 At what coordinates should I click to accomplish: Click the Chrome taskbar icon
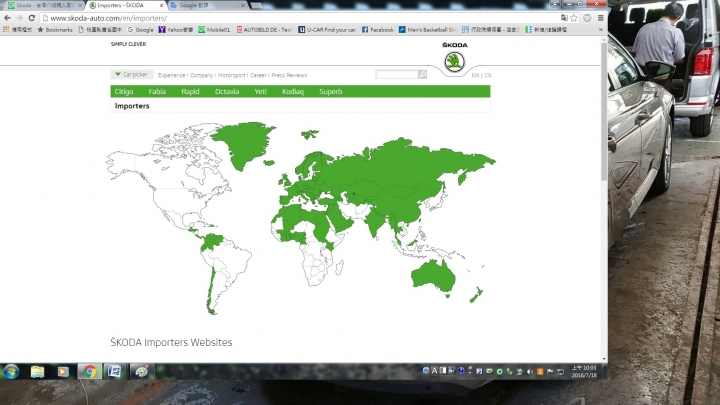(90, 371)
